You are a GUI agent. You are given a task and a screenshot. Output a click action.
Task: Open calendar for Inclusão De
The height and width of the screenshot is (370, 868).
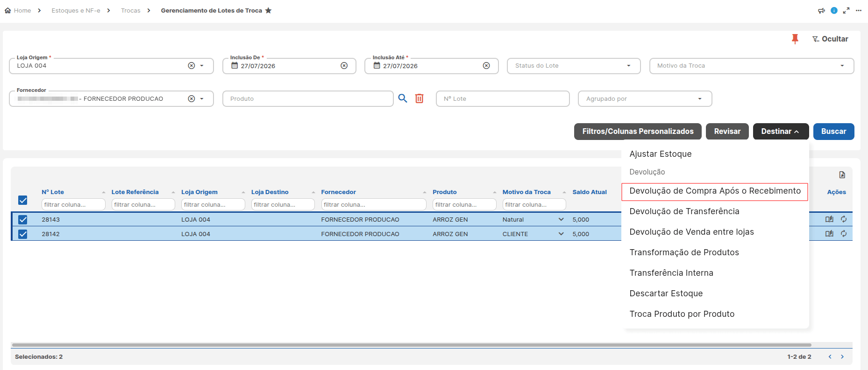coord(235,66)
